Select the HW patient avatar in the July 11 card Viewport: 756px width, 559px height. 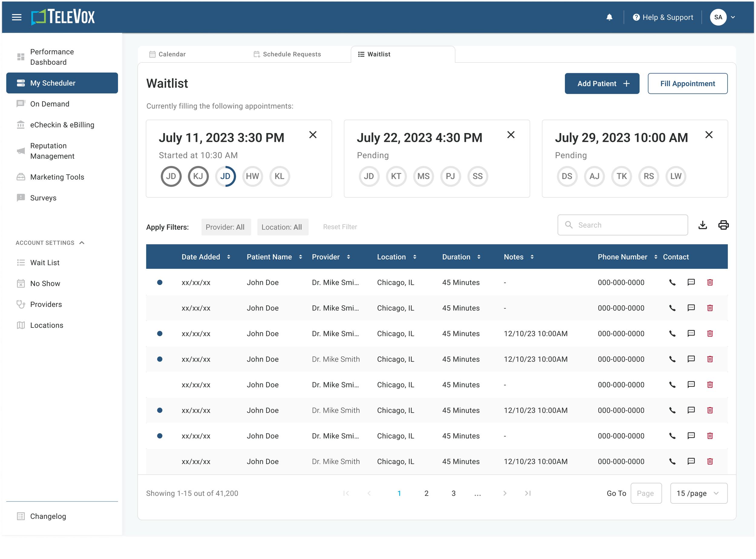coord(253,176)
